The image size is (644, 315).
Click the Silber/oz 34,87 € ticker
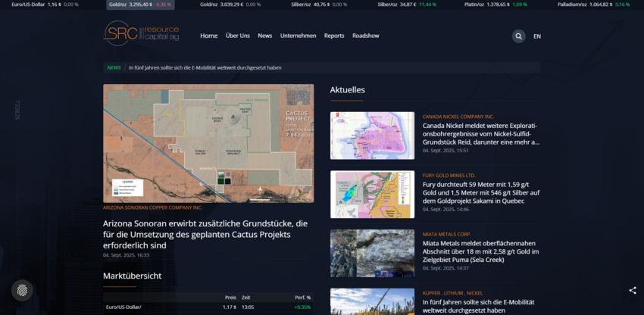pyautogui.click(x=406, y=5)
